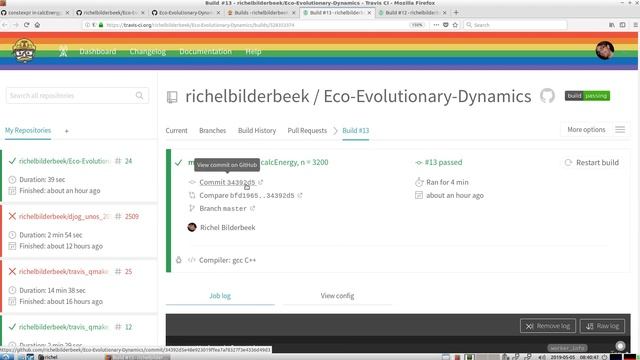Viewport: 640px width, 360px height.
Task: Open richelbilderbeek/djog_unos repository in sidebar
Action: (x=64, y=216)
